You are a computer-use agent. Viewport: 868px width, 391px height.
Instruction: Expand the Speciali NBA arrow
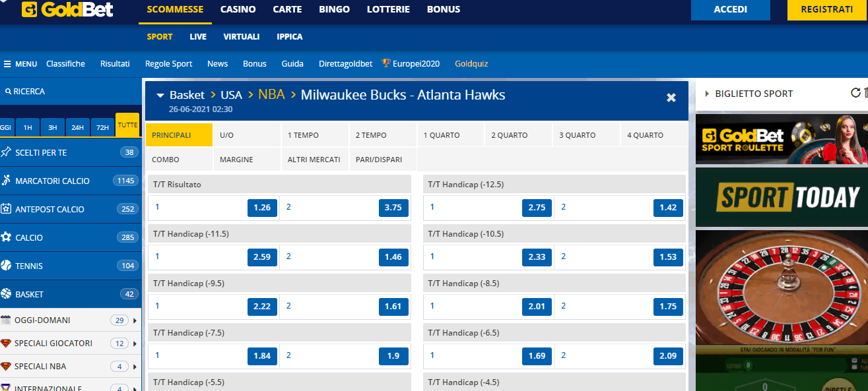[x=135, y=367]
